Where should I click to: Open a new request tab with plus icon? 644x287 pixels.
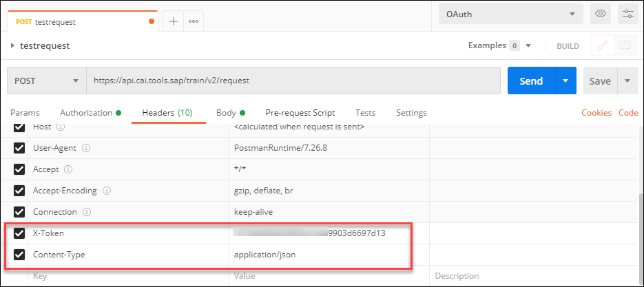173,21
